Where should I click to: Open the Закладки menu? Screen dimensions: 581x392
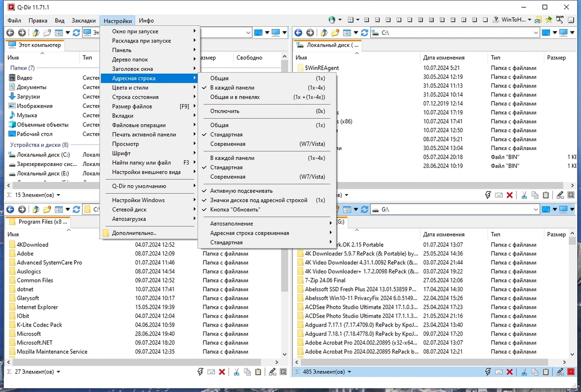point(83,21)
